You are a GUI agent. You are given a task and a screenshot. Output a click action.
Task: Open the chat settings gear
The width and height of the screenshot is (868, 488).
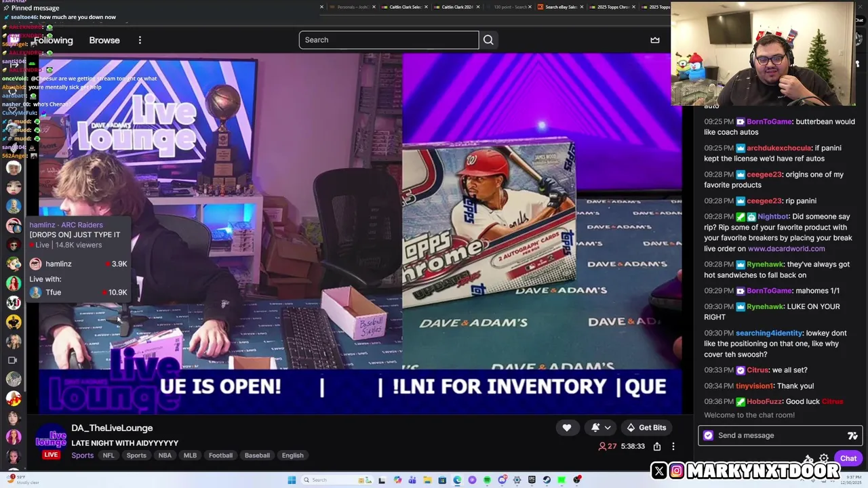pos(824,458)
